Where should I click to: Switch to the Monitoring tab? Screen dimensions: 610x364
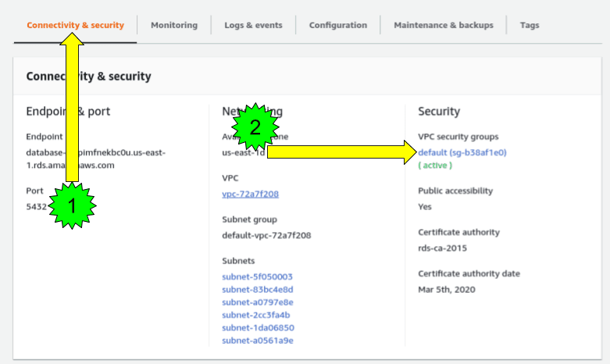173,25
